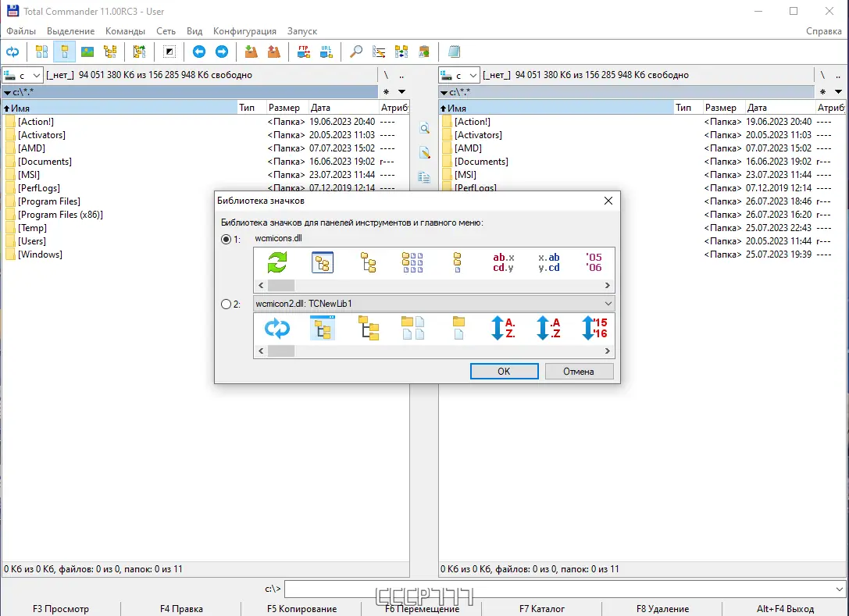Select [Windows] folder in left panel
The height and width of the screenshot is (616, 849).
tap(40, 255)
